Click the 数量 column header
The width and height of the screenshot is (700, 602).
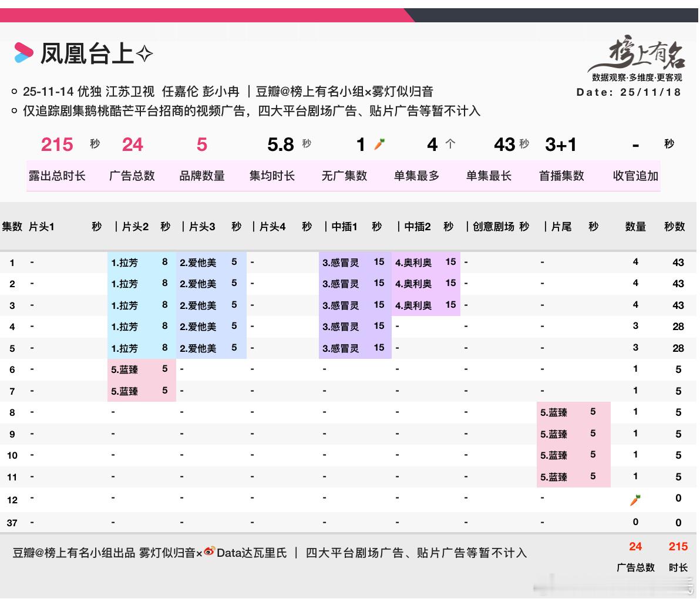click(635, 227)
